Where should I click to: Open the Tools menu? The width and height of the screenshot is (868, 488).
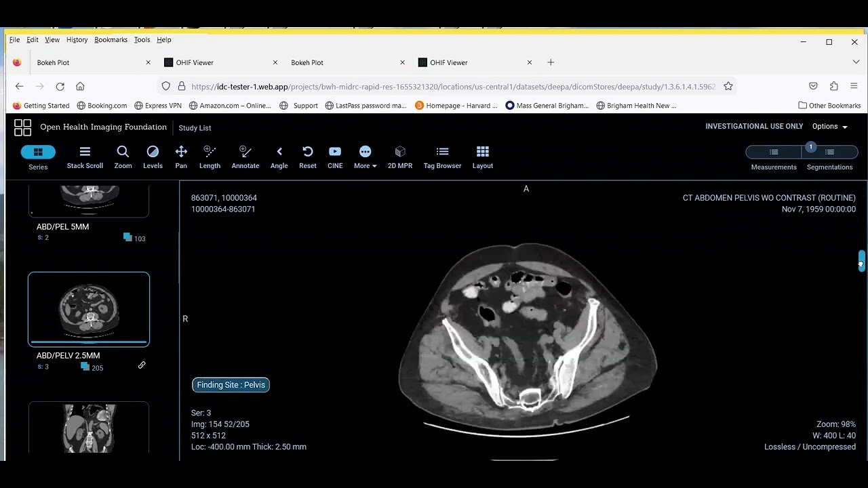coord(142,40)
